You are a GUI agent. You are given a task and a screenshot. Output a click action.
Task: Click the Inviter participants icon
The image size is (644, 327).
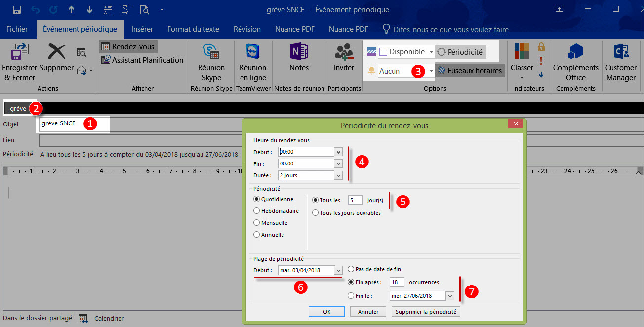(x=344, y=52)
